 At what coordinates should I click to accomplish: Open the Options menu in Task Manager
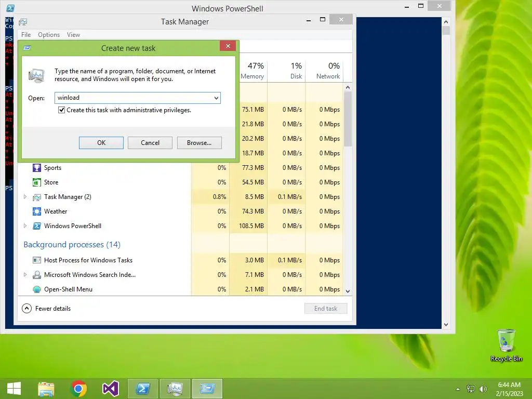click(x=49, y=35)
